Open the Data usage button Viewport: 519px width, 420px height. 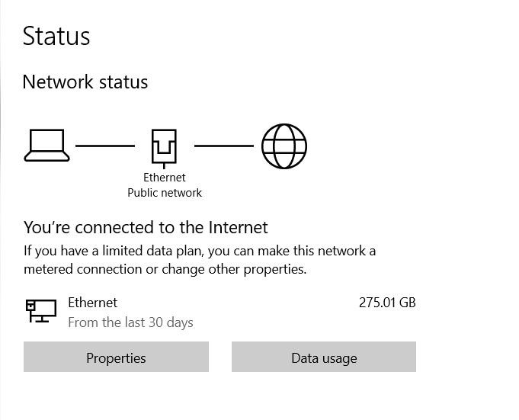324,357
